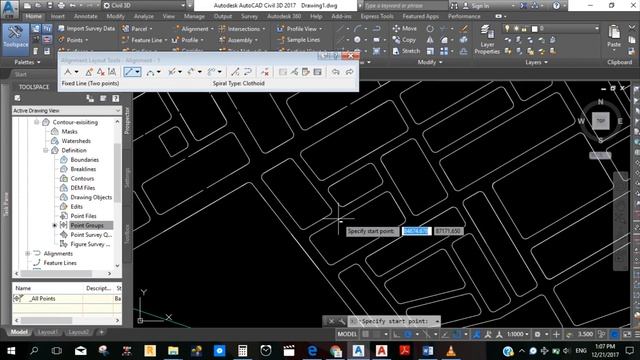Click the highlighted dynamic input coordinate field
The image size is (640, 360).
pyautogui.click(x=416, y=231)
